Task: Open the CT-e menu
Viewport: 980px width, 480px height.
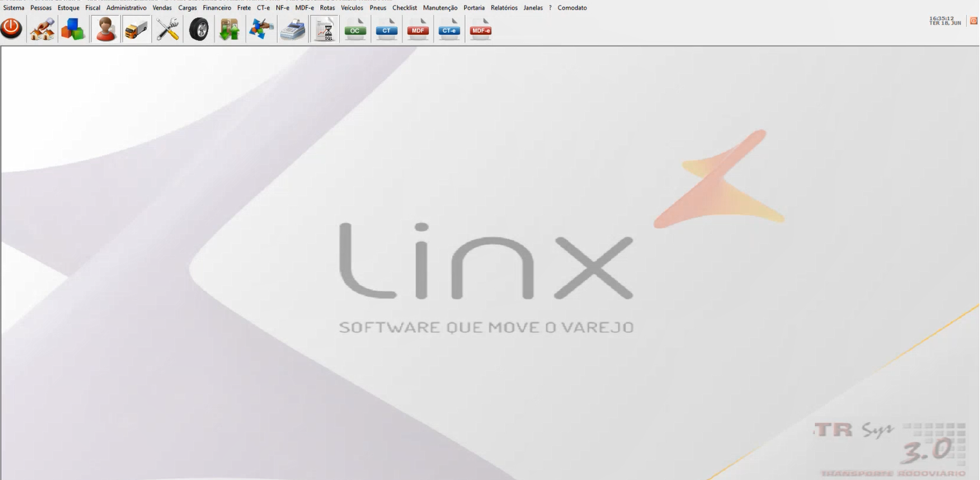Action: coord(263,8)
